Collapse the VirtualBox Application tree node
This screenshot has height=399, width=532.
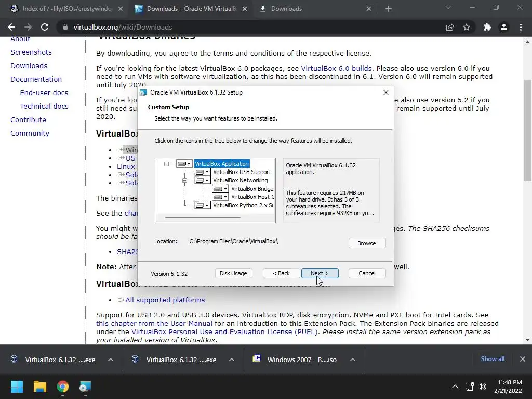166,164
